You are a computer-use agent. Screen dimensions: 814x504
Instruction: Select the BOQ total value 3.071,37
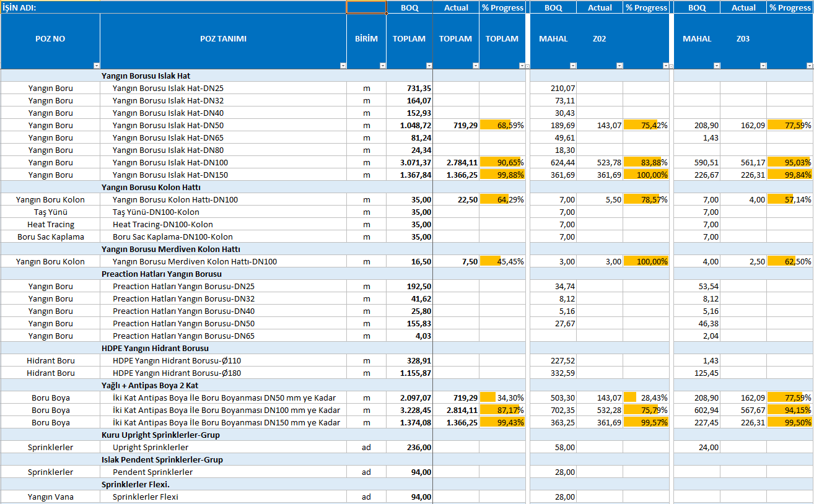(409, 162)
